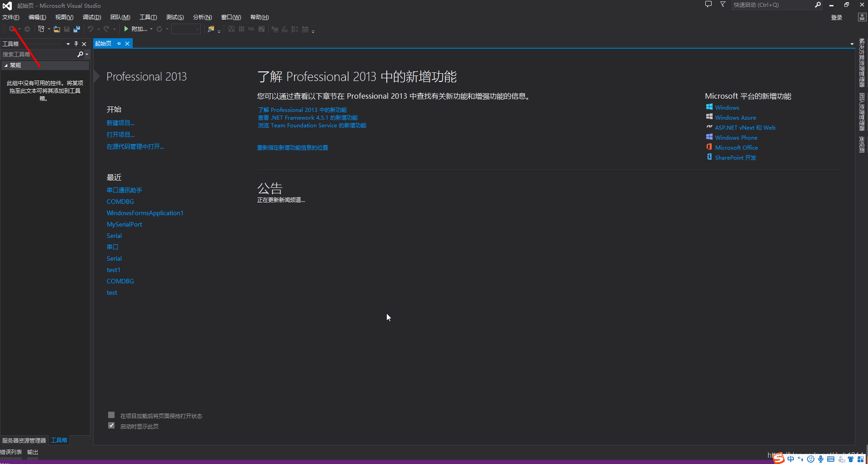Open the Redo history dropdown arrow

115,29
